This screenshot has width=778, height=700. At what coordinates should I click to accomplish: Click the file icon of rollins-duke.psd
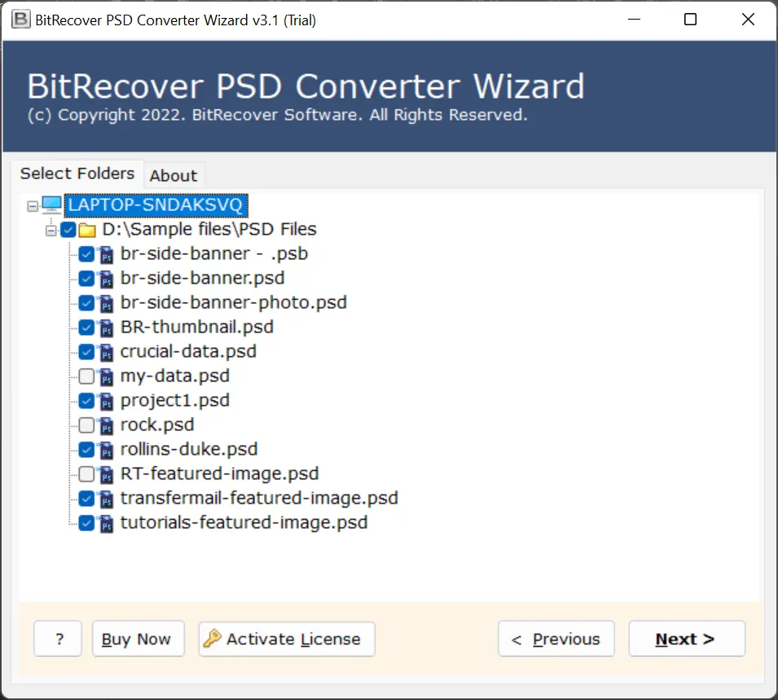[106, 450]
